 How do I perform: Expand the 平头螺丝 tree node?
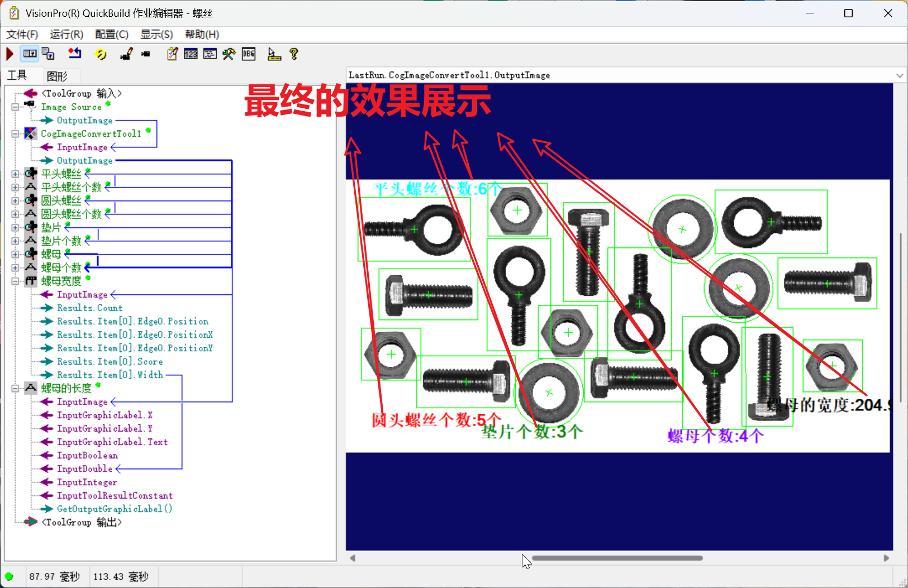click(16, 174)
